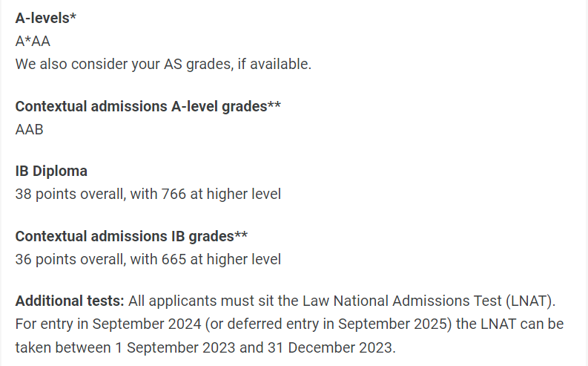Click the 38 points overall line
588x366 pixels.
click(148, 195)
